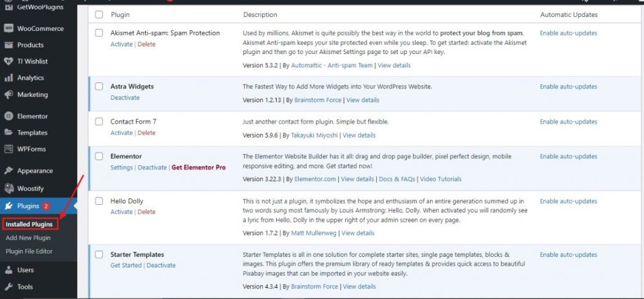Click the Templates folder icon
Screen dimensions: 644x299
pyautogui.click(x=9, y=133)
